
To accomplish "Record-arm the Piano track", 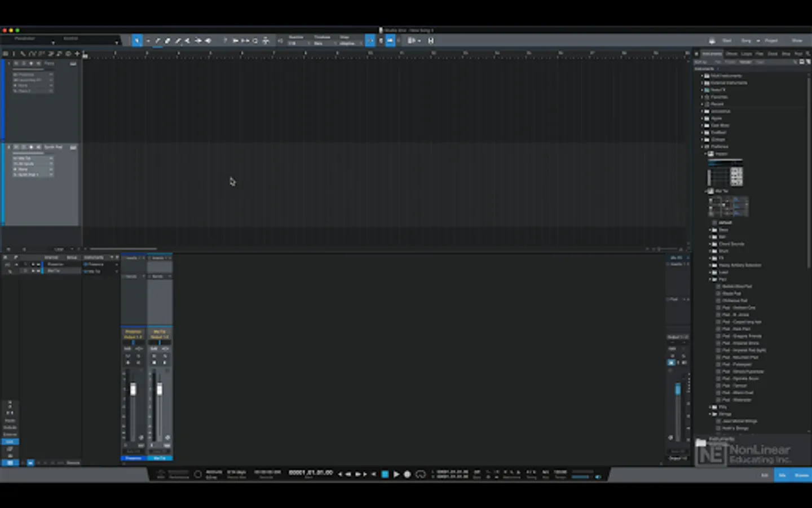I will point(31,64).
